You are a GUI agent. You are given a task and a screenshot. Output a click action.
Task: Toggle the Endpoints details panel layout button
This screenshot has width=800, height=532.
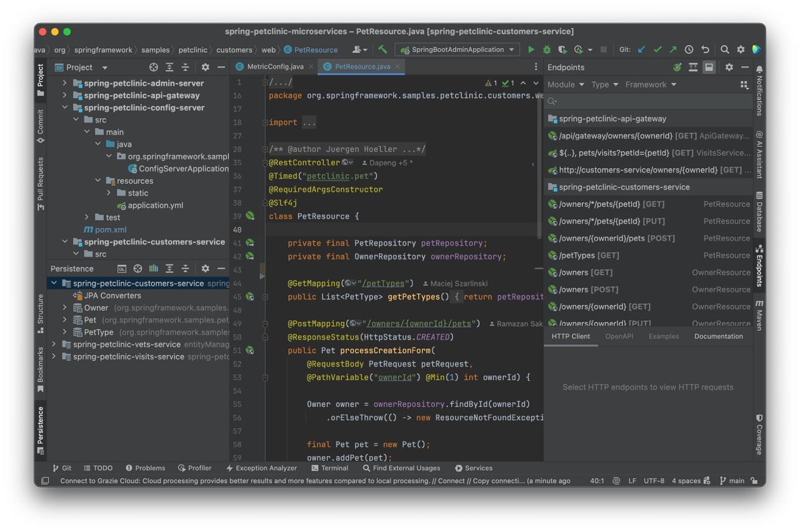(709, 67)
